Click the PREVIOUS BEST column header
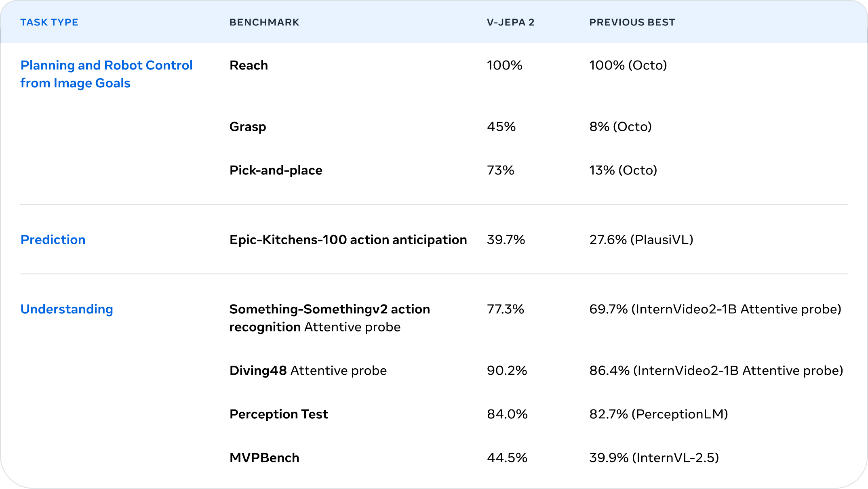Screen dimensions: 868x489 (632, 22)
